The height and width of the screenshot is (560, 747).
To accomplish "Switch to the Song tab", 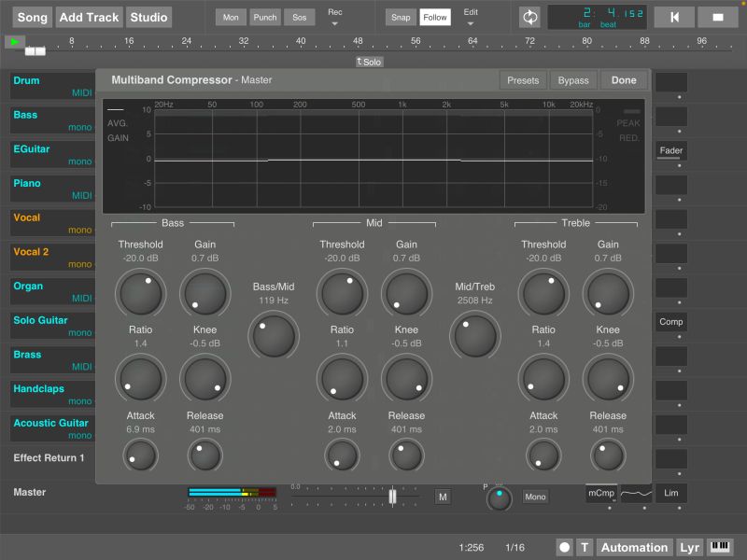I will 31,17.
